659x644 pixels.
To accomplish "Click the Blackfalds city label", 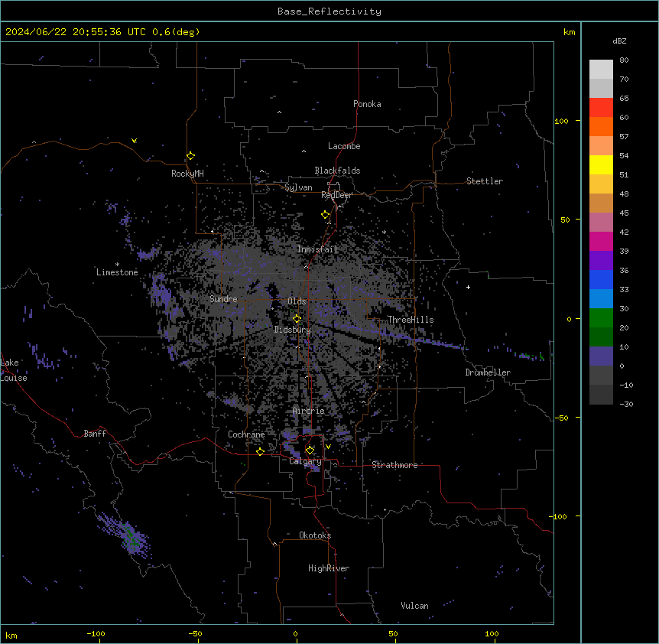I will click(337, 171).
